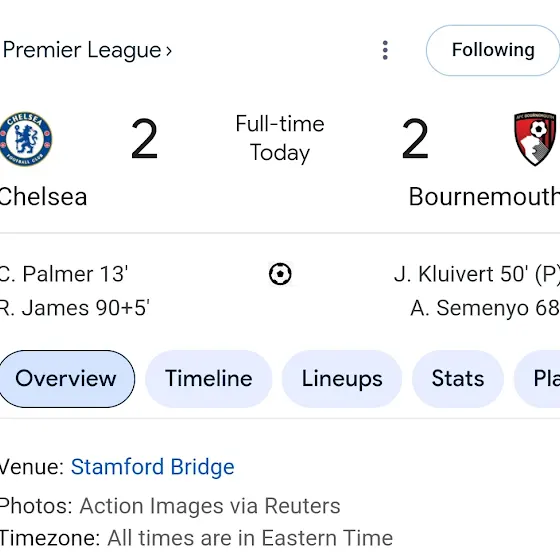Open the Stamford Bridge venue link
Image resolution: width=560 pixels, height=560 pixels.
(x=152, y=467)
